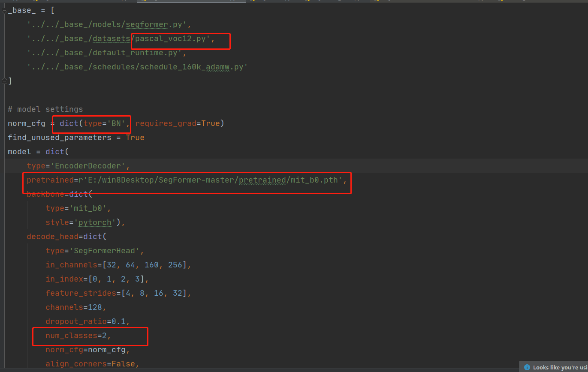This screenshot has width=588, height=372.
Task: Click the type='EncoderDecoder' line
Action: (78, 166)
